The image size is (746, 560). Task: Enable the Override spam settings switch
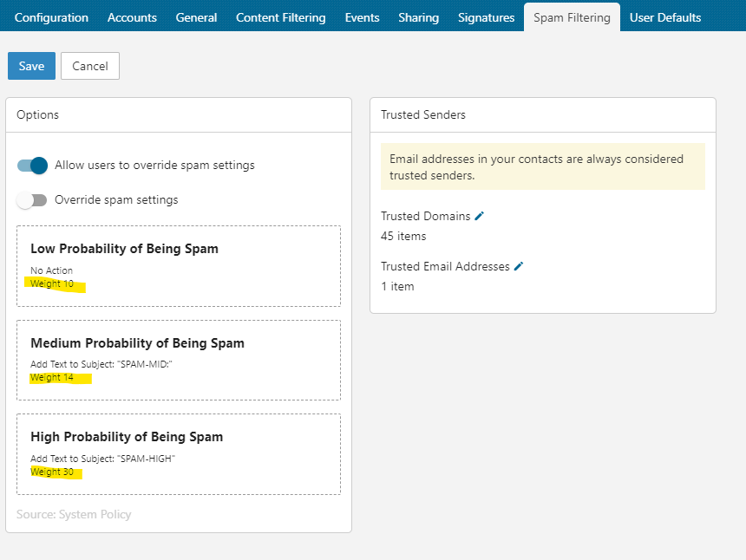[x=32, y=200]
